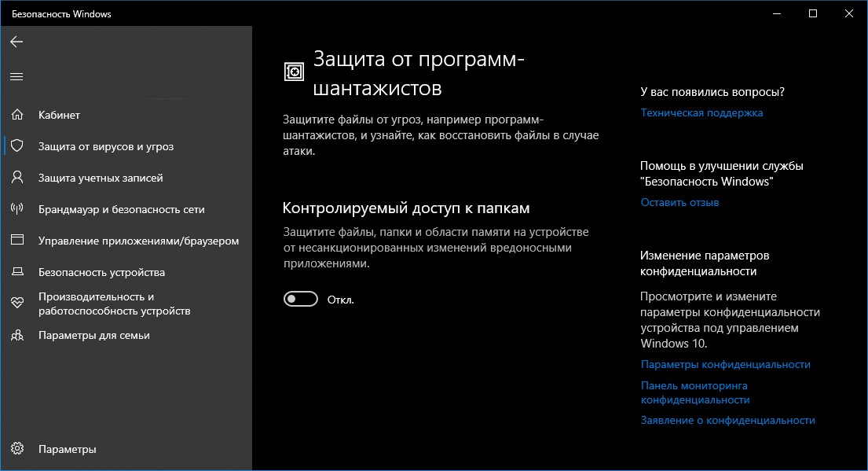The width and height of the screenshot is (868, 471).
Task: Click the heart icon for device performance
Action: click(x=17, y=303)
